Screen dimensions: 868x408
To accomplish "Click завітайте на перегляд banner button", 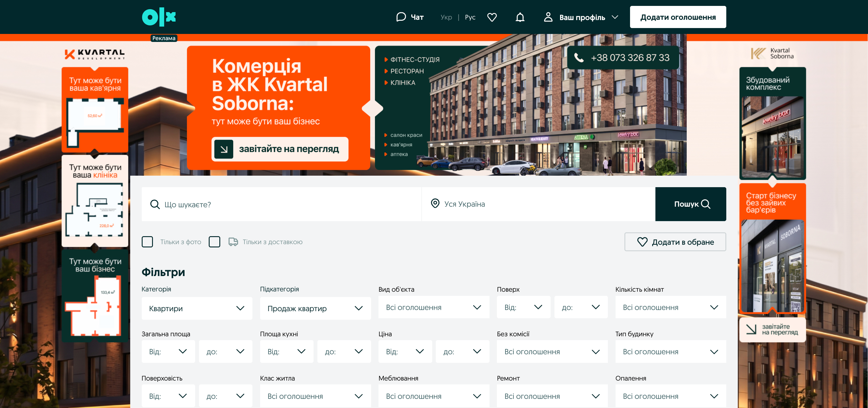I will [280, 149].
